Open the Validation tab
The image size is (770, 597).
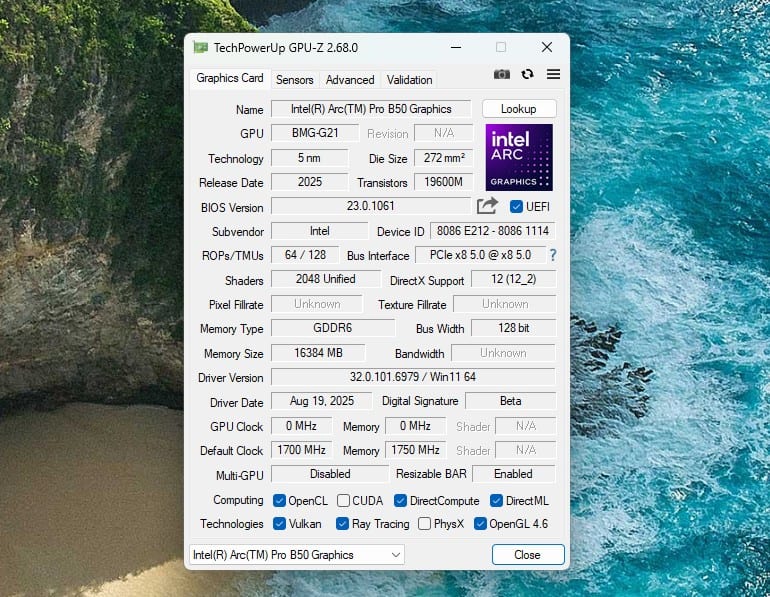[x=409, y=80]
